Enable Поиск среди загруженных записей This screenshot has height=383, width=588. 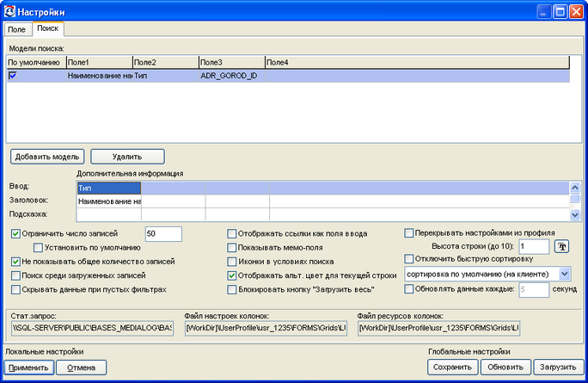[x=15, y=275]
